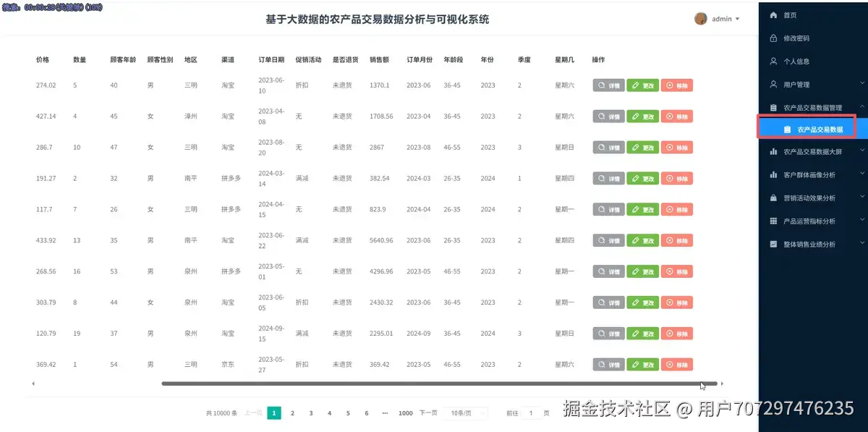Collapse the 农产品交易数据管理 menu section
This screenshot has height=432, width=868.
[861, 107]
